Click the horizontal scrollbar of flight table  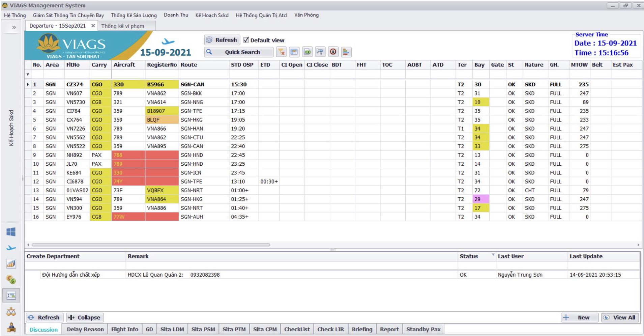coord(151,245)
